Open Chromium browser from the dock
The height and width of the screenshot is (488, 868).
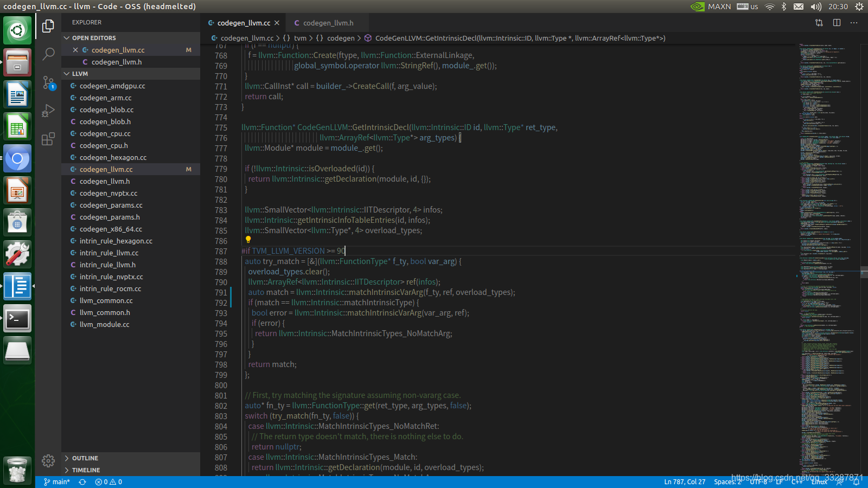[17, 158]
